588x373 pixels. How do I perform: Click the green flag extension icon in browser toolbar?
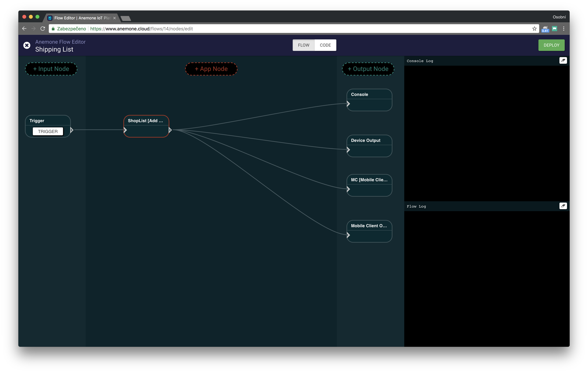pyautogui.click(x=554, y=29)
